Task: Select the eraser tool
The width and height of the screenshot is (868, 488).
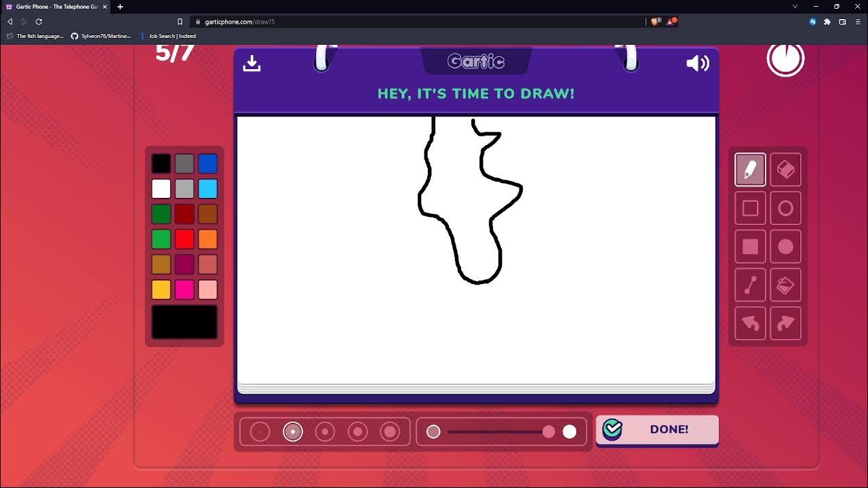Action: point(785,169)
